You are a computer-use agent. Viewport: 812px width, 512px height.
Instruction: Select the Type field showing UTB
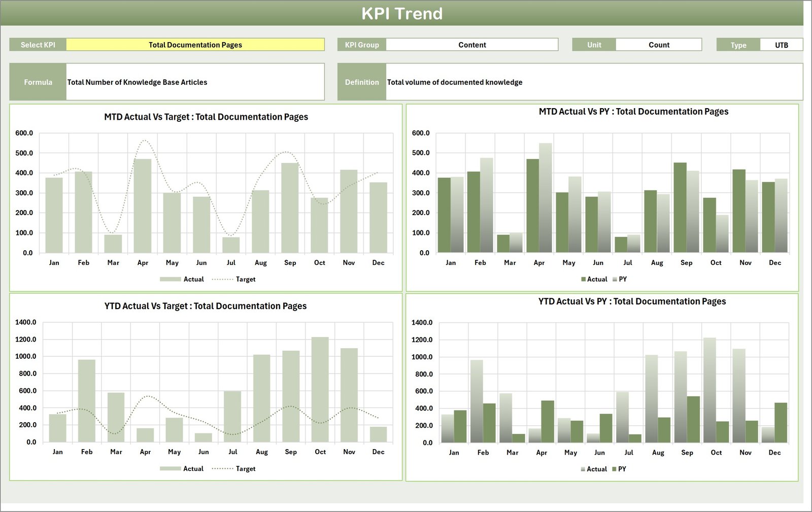[781, 45]
